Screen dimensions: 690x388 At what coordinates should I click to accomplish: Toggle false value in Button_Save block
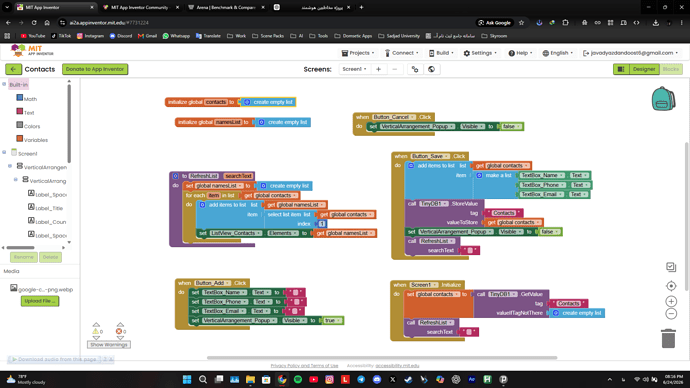550,232
